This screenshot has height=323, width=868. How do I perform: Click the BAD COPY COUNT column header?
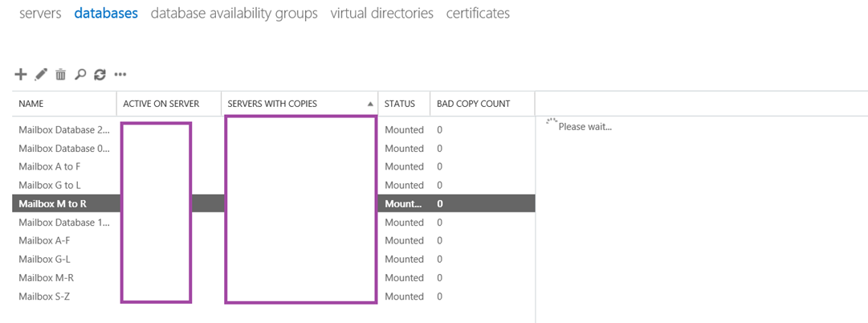(x=473, y=104)
